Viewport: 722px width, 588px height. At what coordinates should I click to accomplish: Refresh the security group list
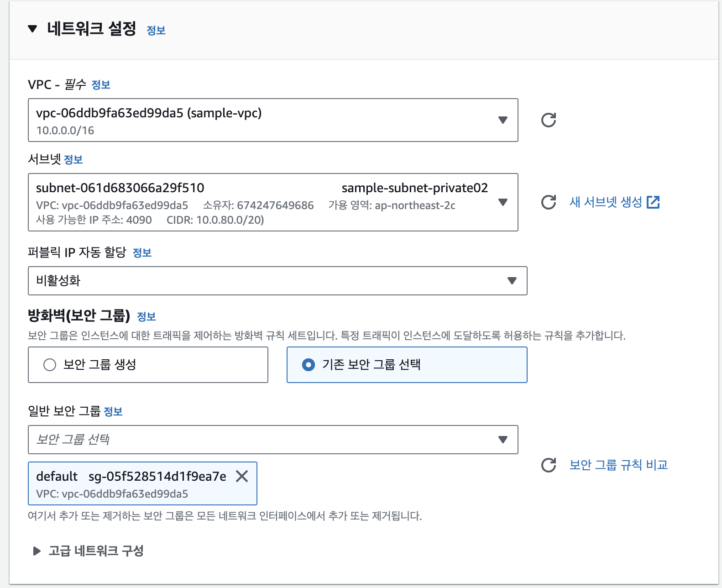pyautogui.click(x=548, y=465)
